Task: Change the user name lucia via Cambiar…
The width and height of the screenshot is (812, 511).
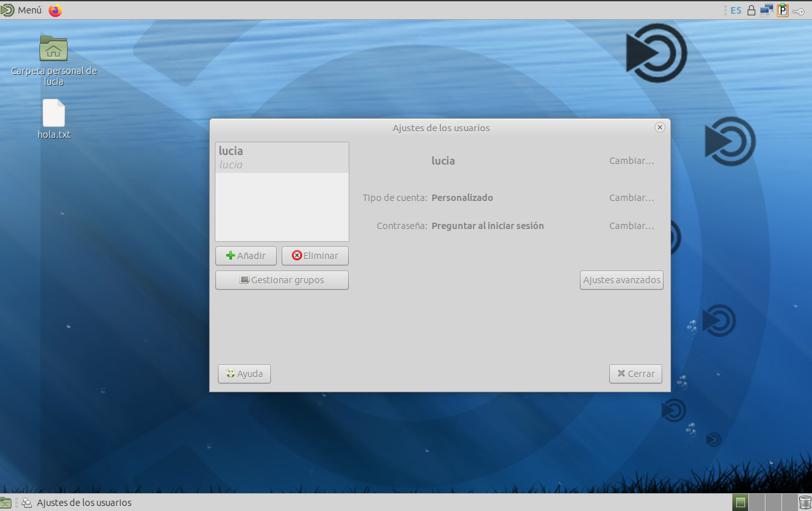Action: tap(631, 161)
